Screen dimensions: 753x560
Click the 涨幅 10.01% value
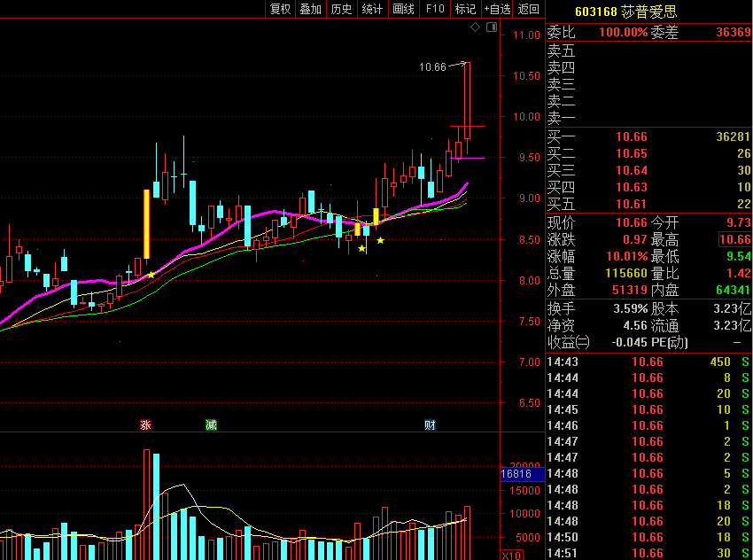[627, 256]
